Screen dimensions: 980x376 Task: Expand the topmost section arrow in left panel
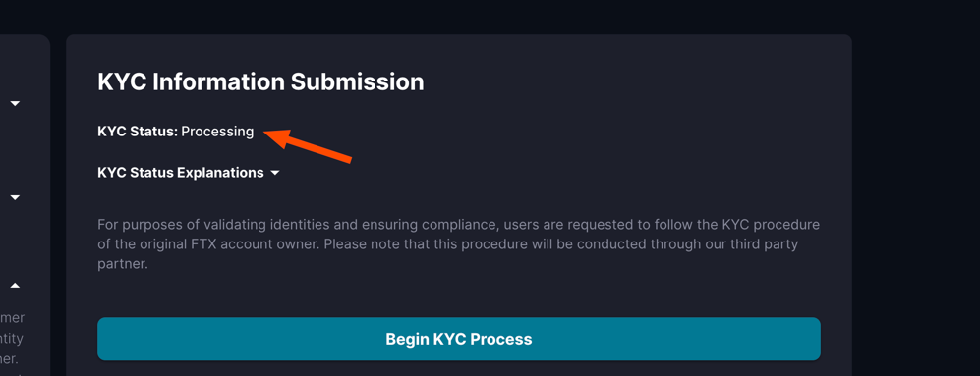15,103
